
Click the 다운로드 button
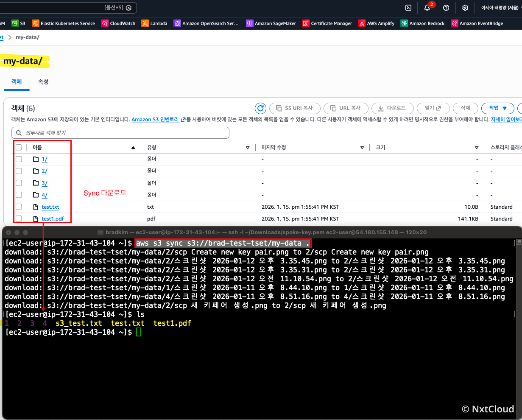click(x=392, y=108)
